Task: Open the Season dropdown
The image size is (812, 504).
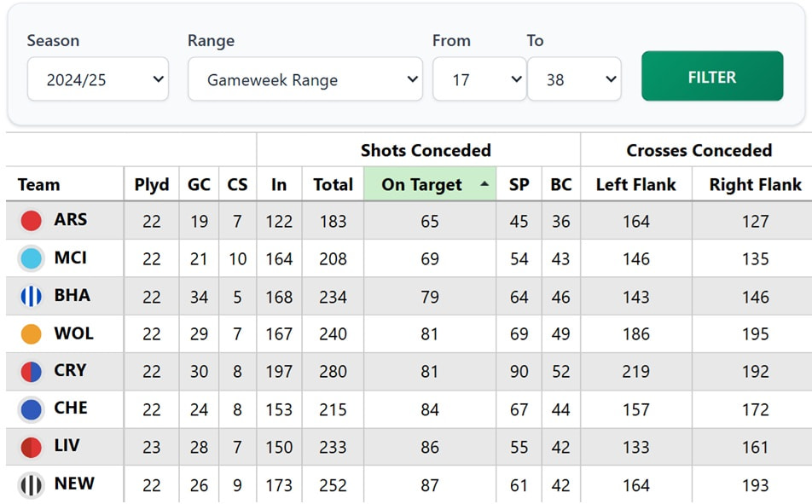Action: pyautogui.click(x=97, y=77)
